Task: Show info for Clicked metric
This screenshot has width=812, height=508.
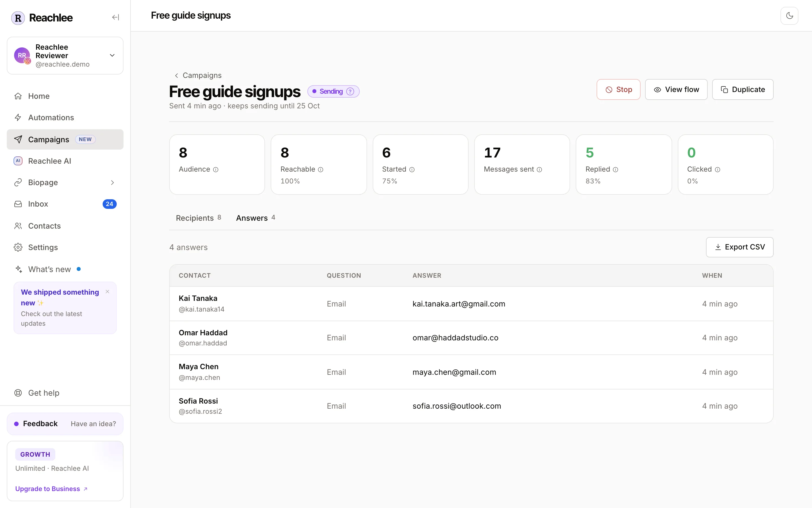Action: 717,170
